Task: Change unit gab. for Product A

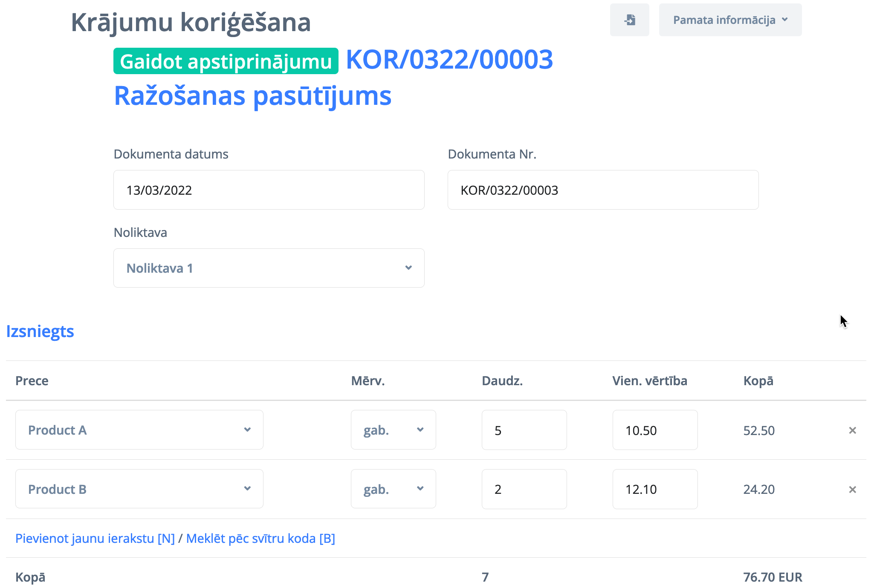Action: coord(393,430)
